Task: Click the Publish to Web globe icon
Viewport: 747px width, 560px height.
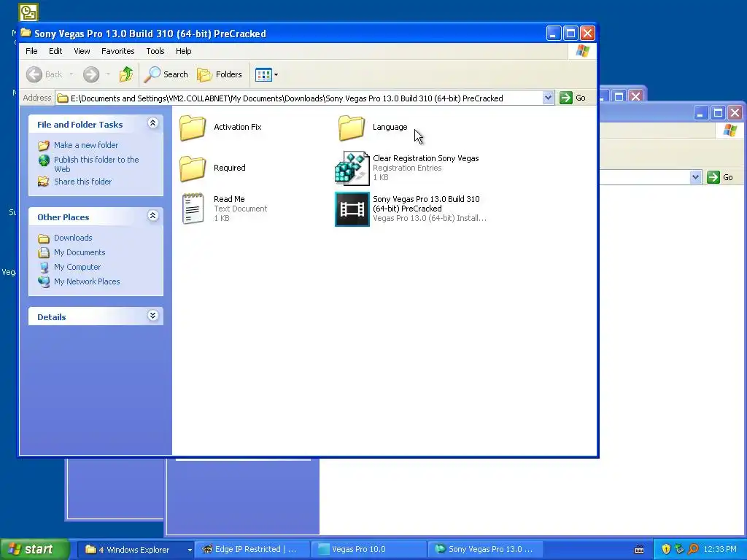Action: [x=44, y=160]
